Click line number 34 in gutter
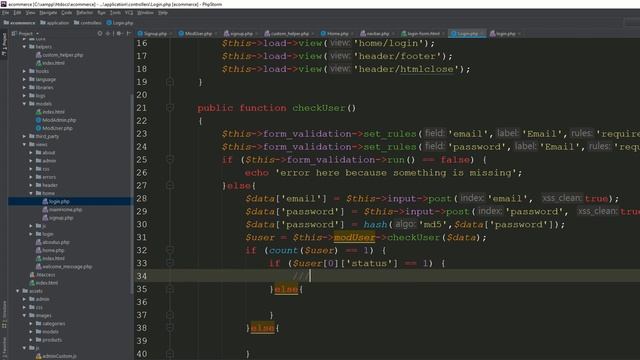Screen dimensions: 640x360 click(x=142, y=276)
